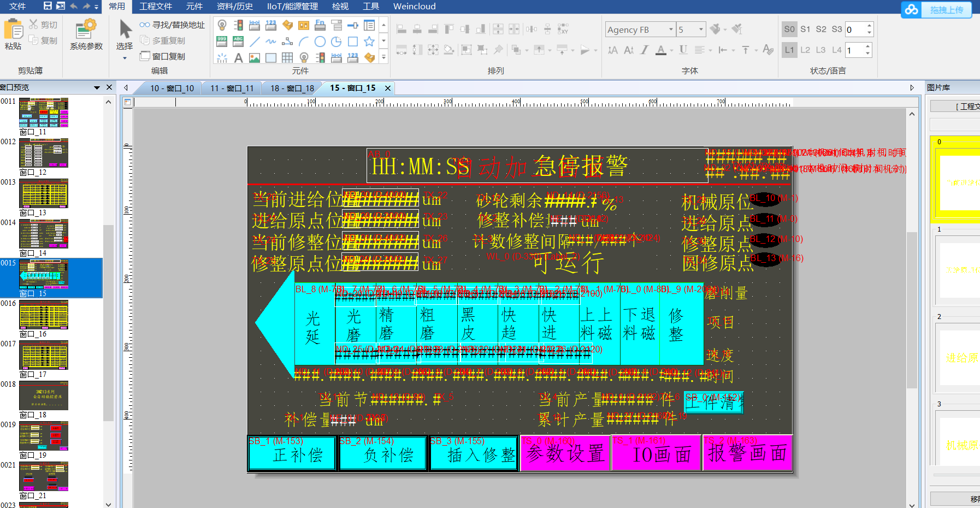Insert a picture element from the gallery

pyautogui.click(x=255, y=58)
